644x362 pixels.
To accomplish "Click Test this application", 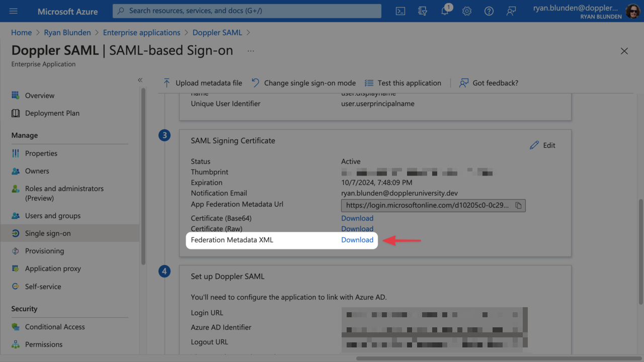I will 403,83.
